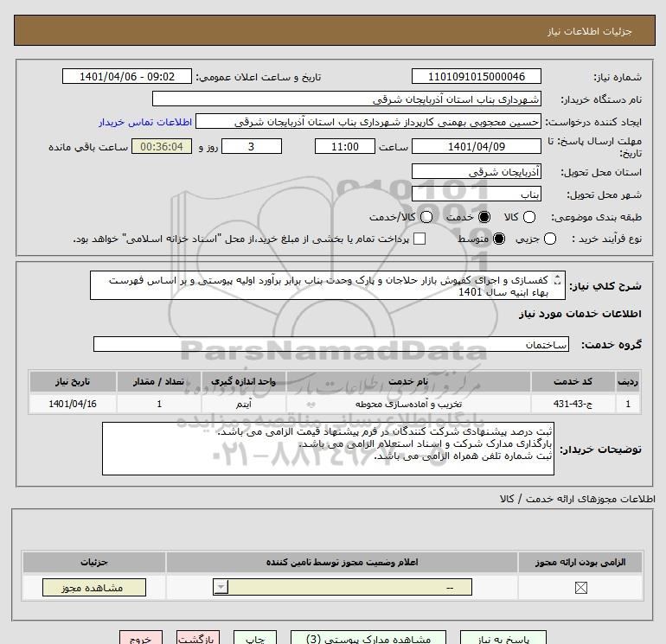Select the کالا radio button

click(528, 217)
